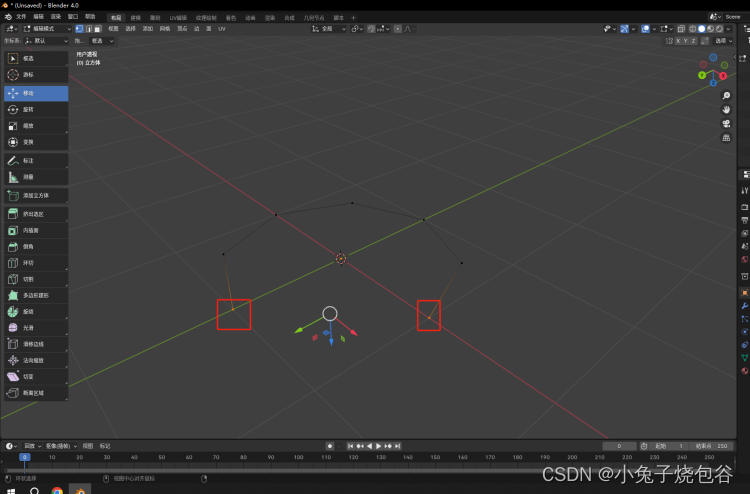
Task: Open the 编辑 (Edit) menu
Action: coord(38,17)
